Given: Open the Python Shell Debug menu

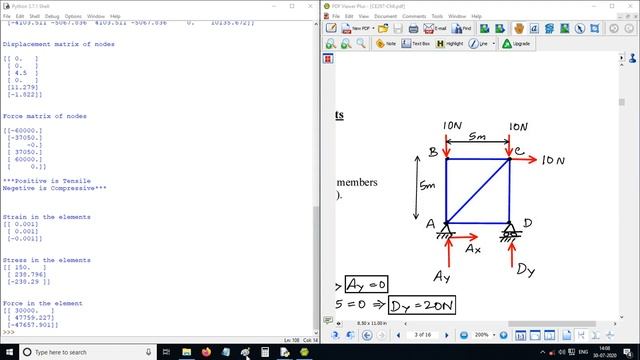Looking at the screenshot, I should (x=52, y=16).
